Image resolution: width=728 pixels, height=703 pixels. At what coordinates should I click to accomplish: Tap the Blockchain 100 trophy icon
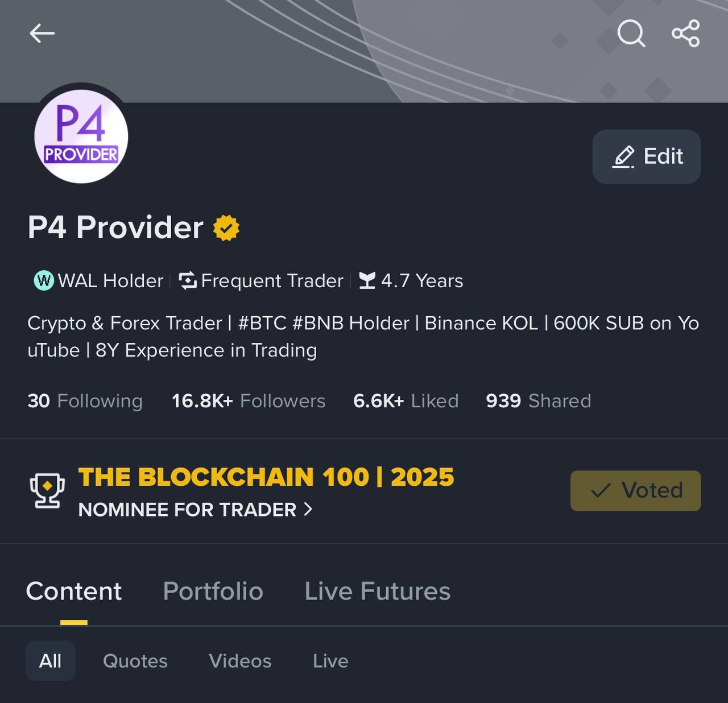click(47, 491)
